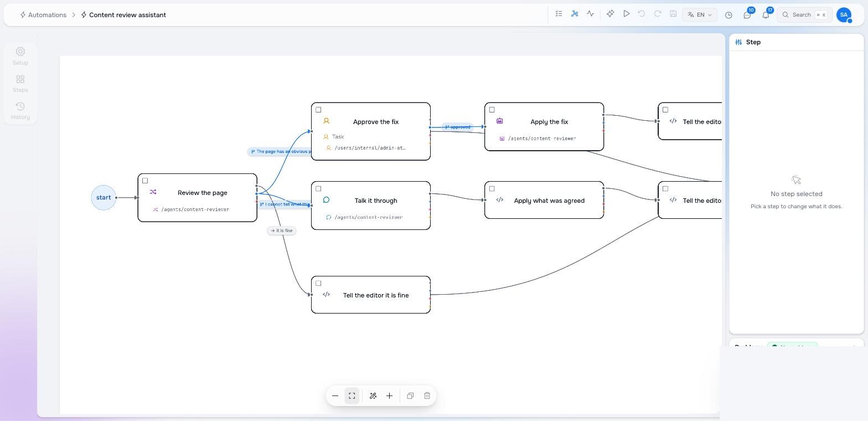868x421 pixels.
Task: Select the 'it is fine' connection label
Action: tap(282, 230)
